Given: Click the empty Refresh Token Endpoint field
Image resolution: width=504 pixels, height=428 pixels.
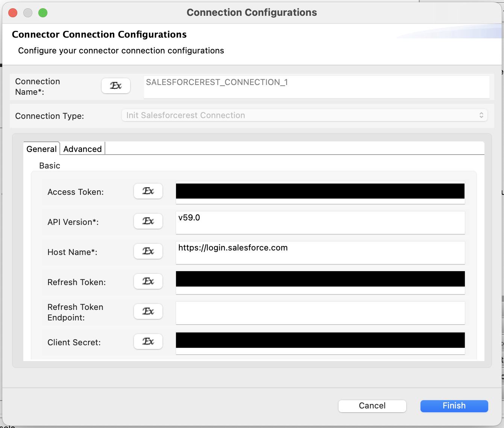Looking at the screenshot, I should [320, 313].
